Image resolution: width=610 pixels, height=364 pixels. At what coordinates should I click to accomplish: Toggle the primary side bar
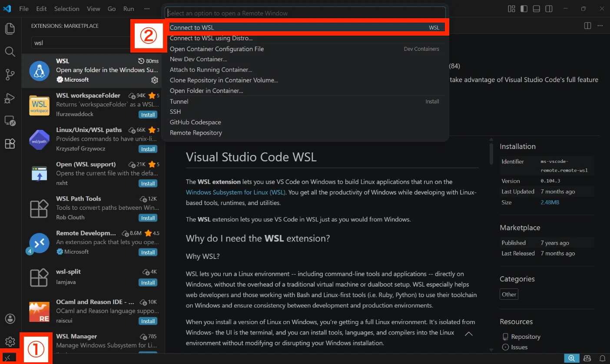tap(524, 9)
